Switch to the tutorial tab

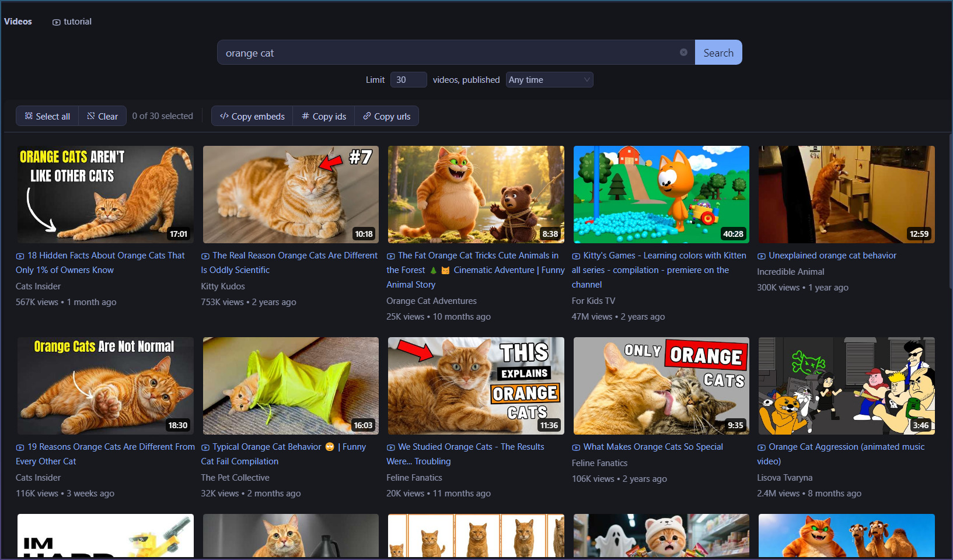click(72, 22)
